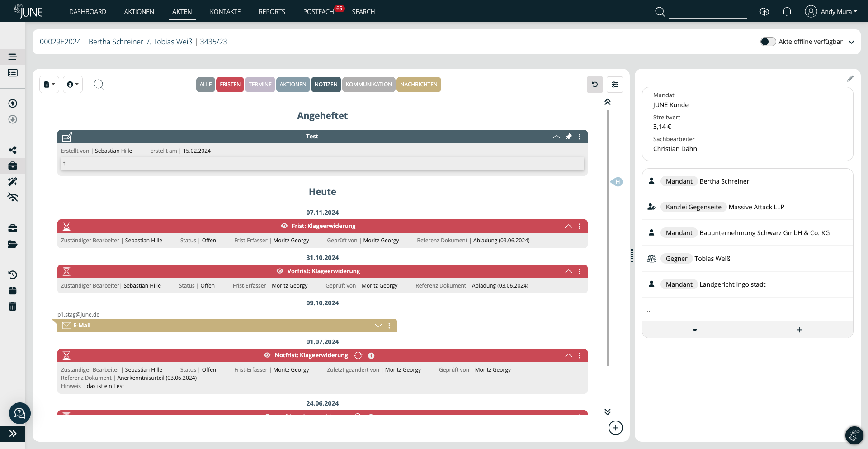The height and width of the screenshot is (449, 868).
Task: Toggle Akte offline verfügbar switch
Action: point(768,42)
